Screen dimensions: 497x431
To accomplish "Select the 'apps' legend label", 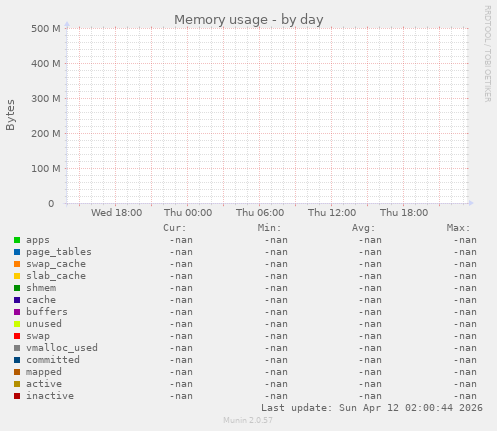I will point(38,240).
